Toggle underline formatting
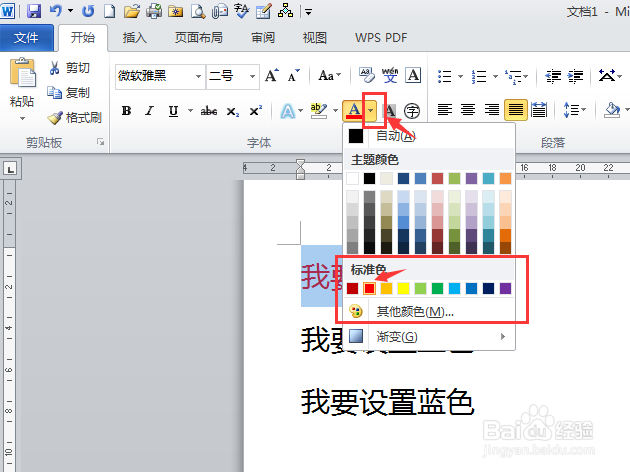Viewport: 630px width, 472px height. click(173, 111)
